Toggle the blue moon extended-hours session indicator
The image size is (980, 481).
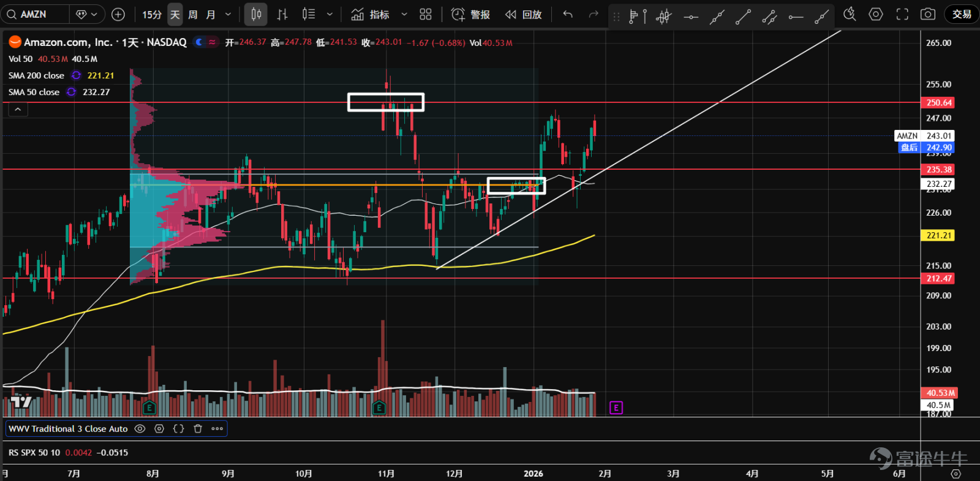pyautogui.click(x=199, y=42)
